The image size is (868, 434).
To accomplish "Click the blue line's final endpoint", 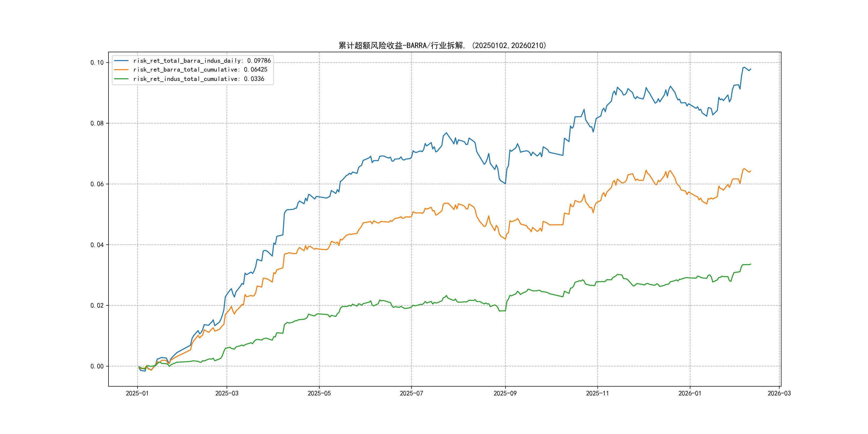I will [x=751, y=69].
